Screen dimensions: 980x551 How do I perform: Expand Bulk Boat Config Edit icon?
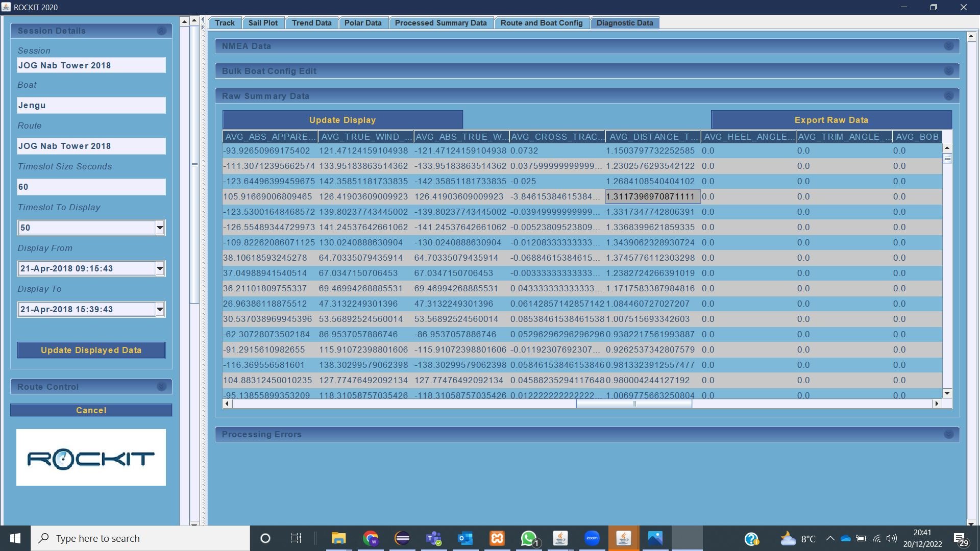click(948, 71)
